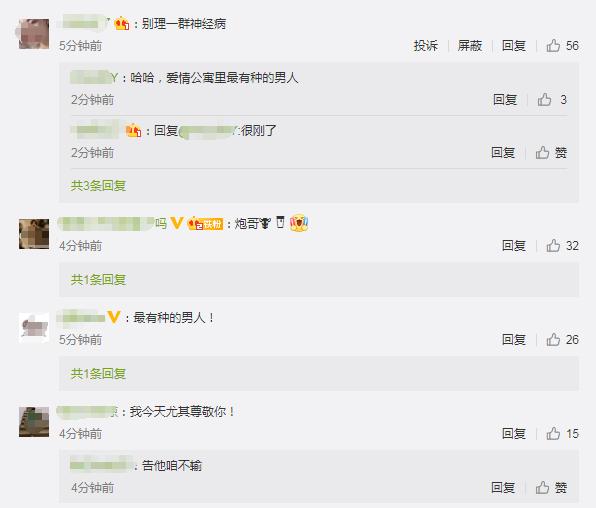Viewport: 596px width, 508px height.
Task: Like the '告他咱不输' reply
Action: pyautogui.click(x=551, y=487)
